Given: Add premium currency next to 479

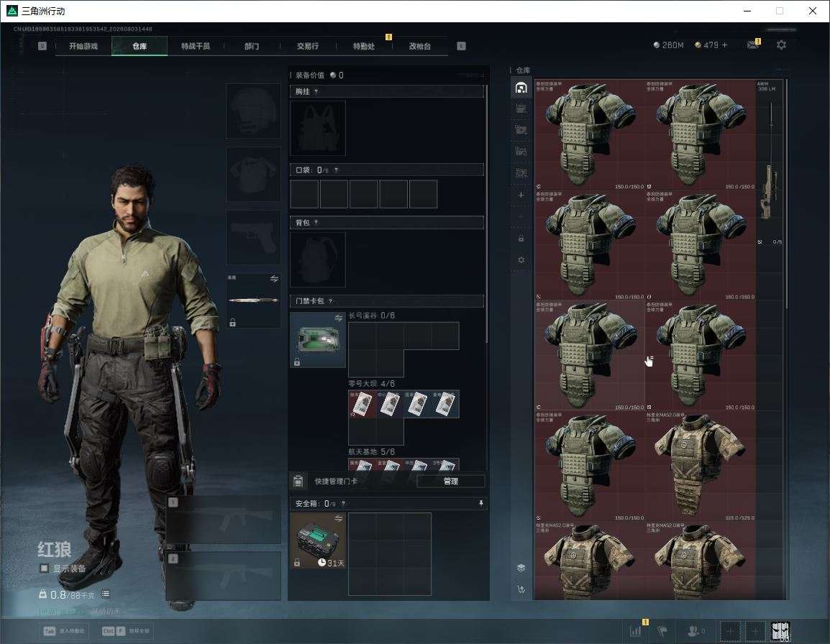Looking at the screenshot, I should (725, 45).
